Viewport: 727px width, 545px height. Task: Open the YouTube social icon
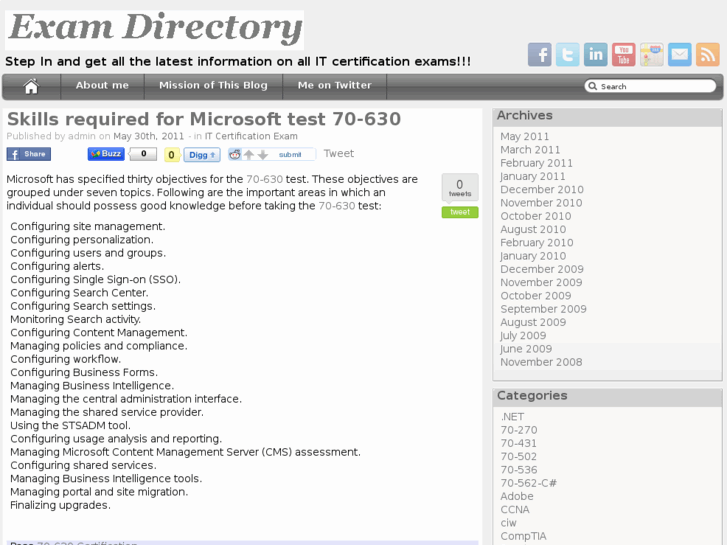click(624, 55)
